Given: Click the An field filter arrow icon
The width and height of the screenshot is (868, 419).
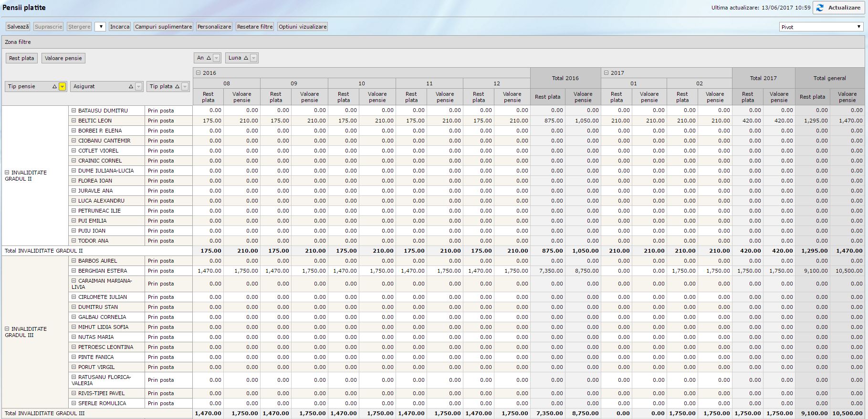Looking at the screenshot, I should (217, 58).
